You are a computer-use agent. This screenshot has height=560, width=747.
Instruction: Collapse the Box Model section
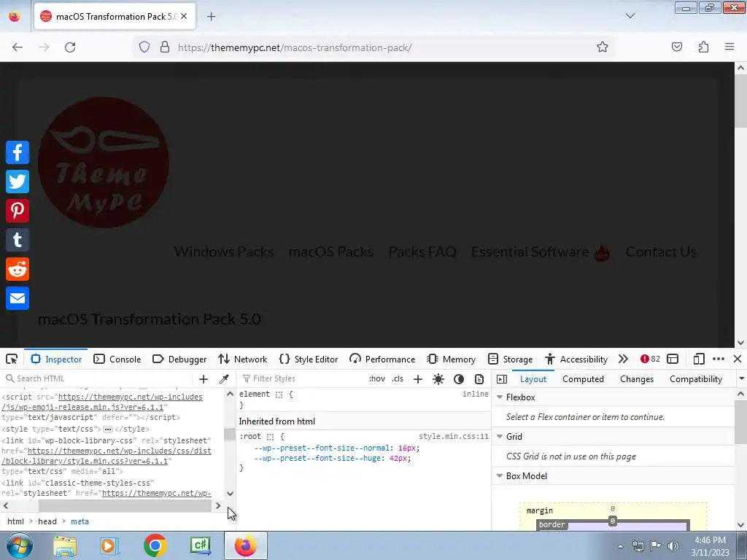[500, 476]
